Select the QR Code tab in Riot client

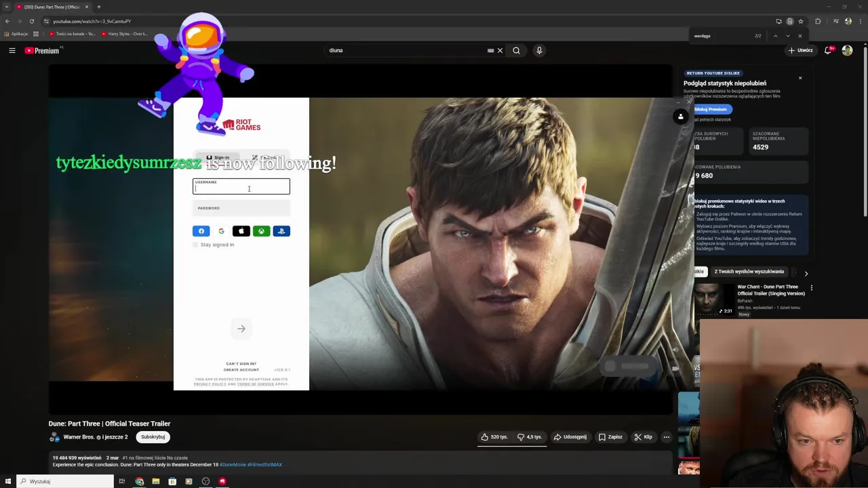point(264,158)
